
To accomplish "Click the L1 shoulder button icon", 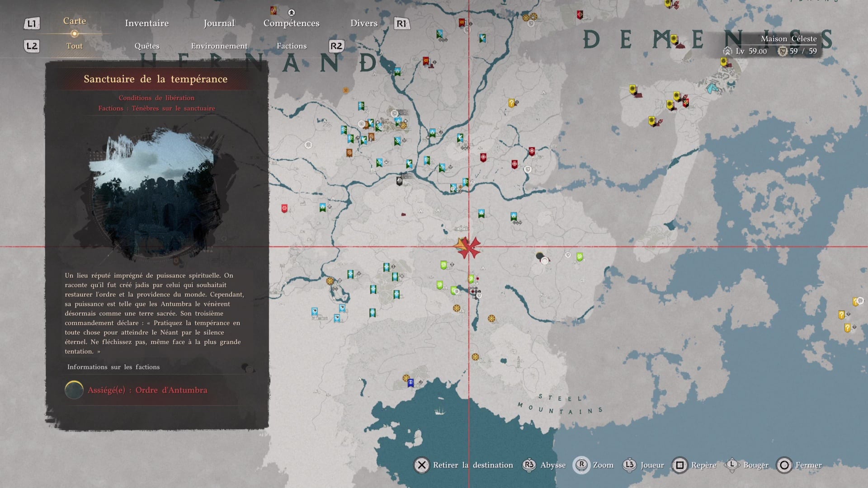I will pyautogui.click(x=32, y=23).
